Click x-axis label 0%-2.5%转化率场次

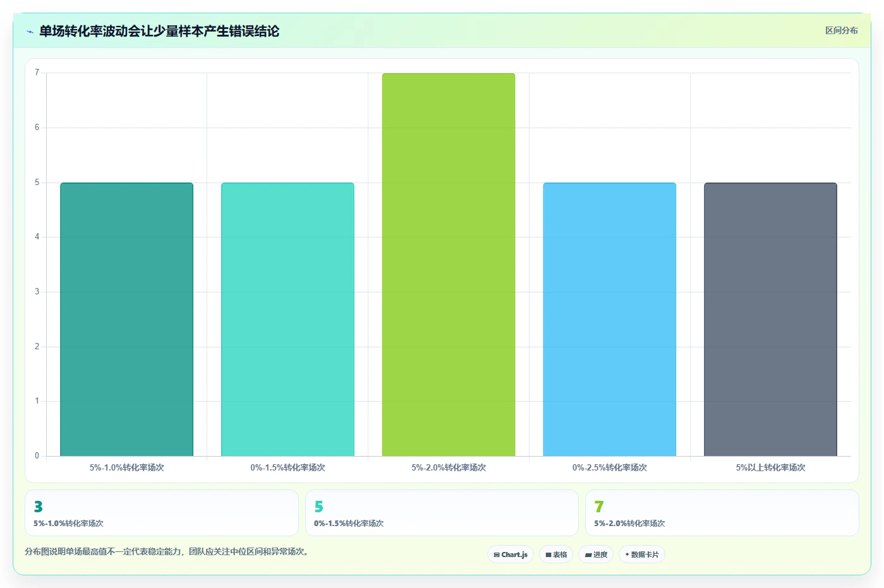coord(610,467)
